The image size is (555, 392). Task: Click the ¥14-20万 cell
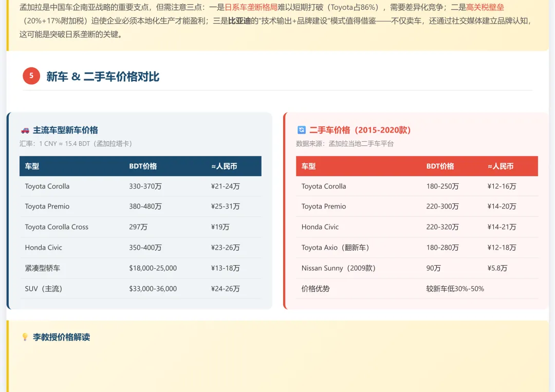coord(502,207)
